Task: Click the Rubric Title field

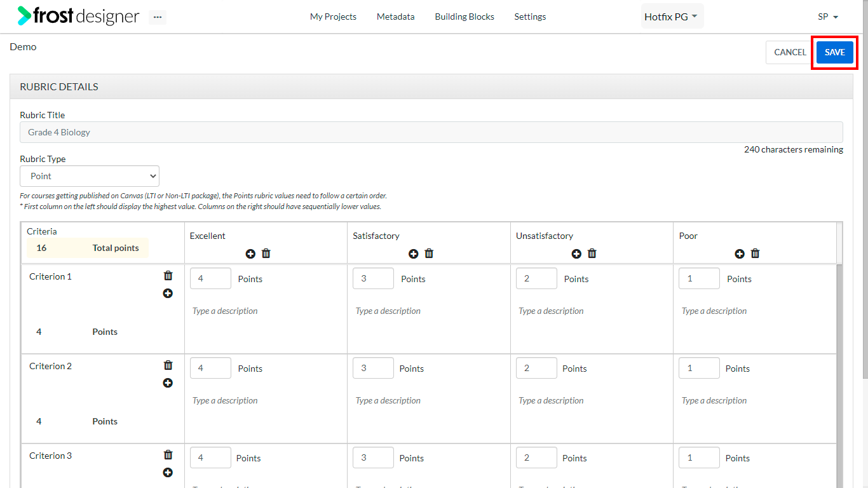Action: tap(431, 132)
